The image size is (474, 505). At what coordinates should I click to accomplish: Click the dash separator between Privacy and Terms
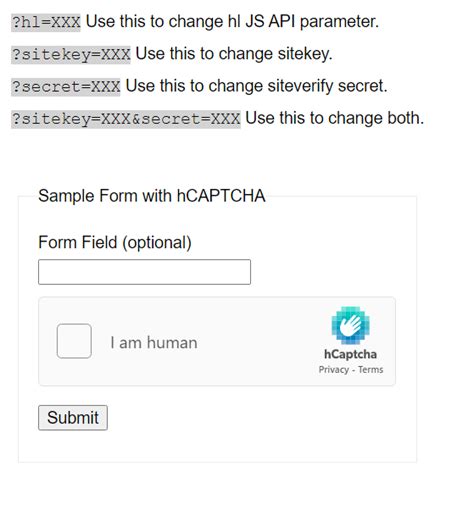pos(353,370)
